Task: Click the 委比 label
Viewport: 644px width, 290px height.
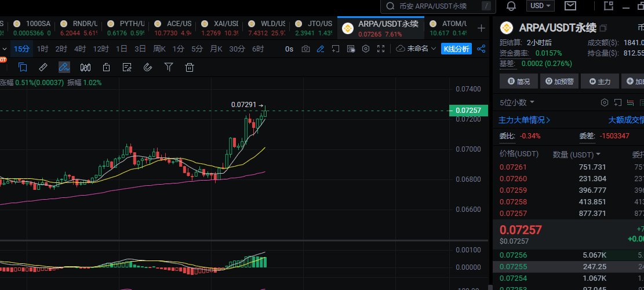Action: coord(507,136)
